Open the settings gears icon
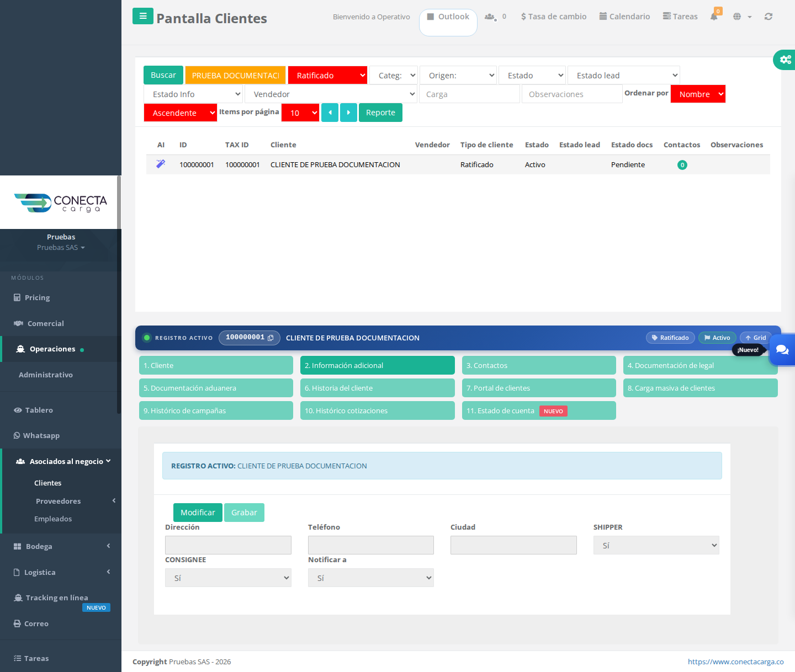 point(785,60)
